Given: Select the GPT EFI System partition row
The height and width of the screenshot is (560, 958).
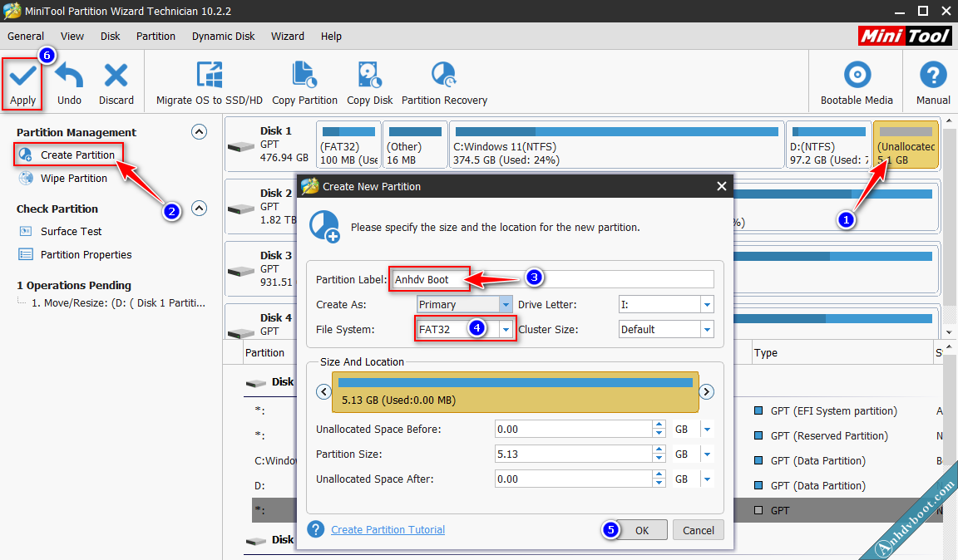Looking at the screenshot, I should click(833, 411).
